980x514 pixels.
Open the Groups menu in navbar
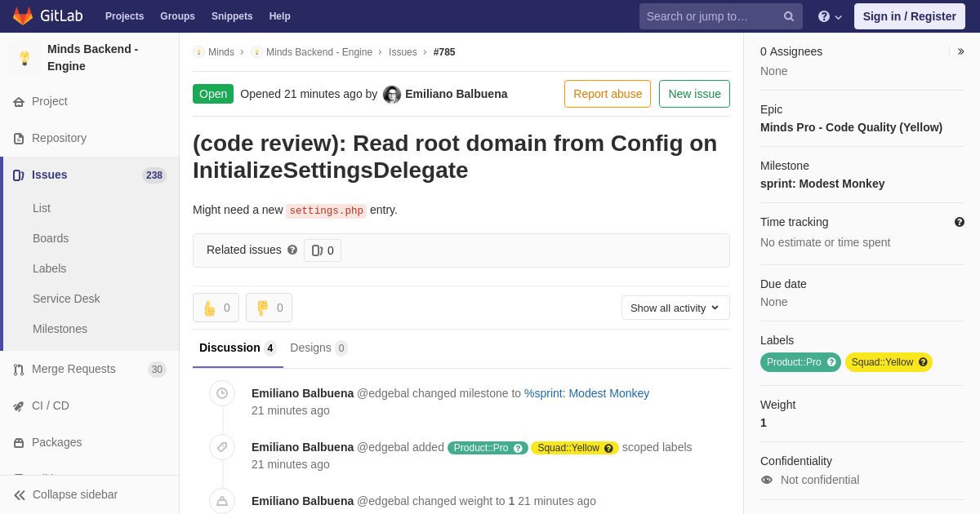tap(177, 16)
